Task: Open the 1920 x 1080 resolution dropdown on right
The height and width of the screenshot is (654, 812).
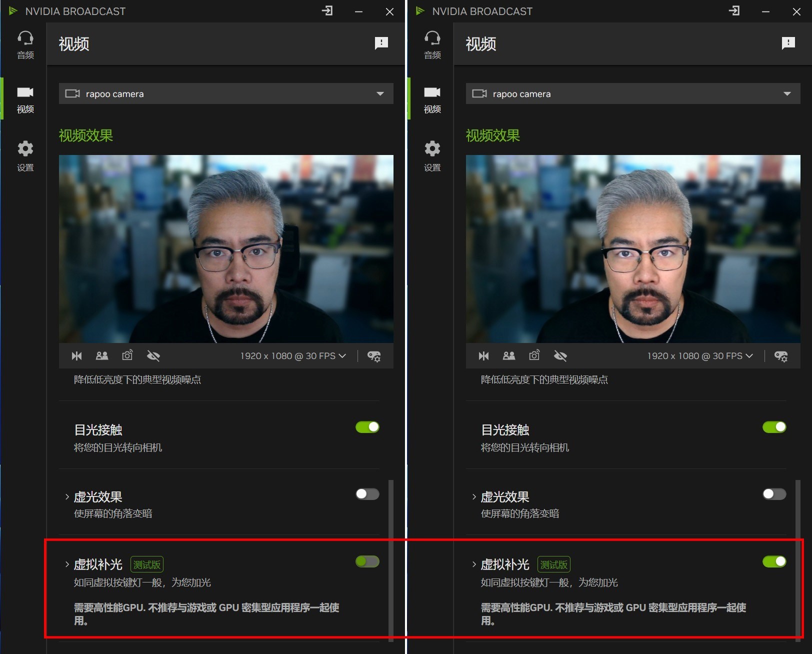Action: 699,356
